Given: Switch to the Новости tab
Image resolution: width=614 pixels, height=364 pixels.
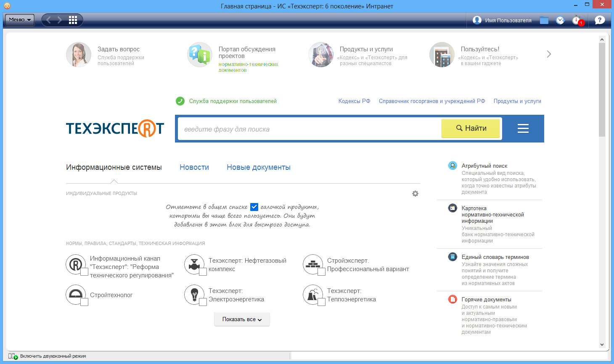Looking at the screenshot, I should [x=194, y=167].
